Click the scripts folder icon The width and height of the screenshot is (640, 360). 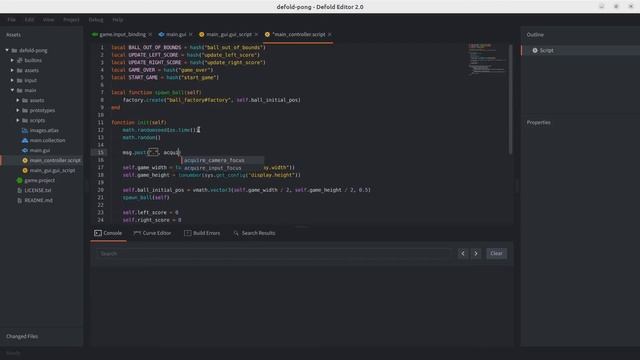(25, 120)
